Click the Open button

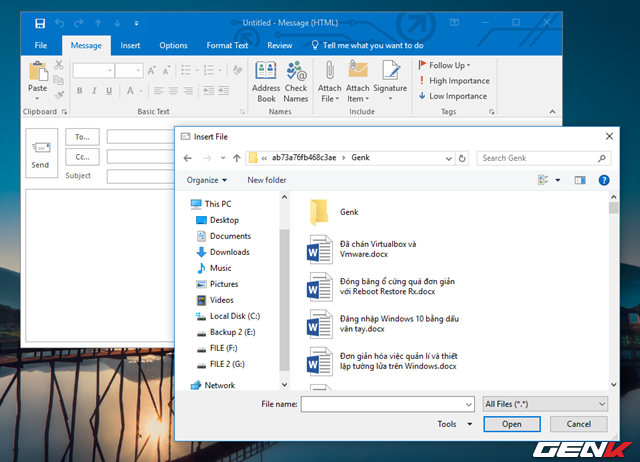click(512, 424)
